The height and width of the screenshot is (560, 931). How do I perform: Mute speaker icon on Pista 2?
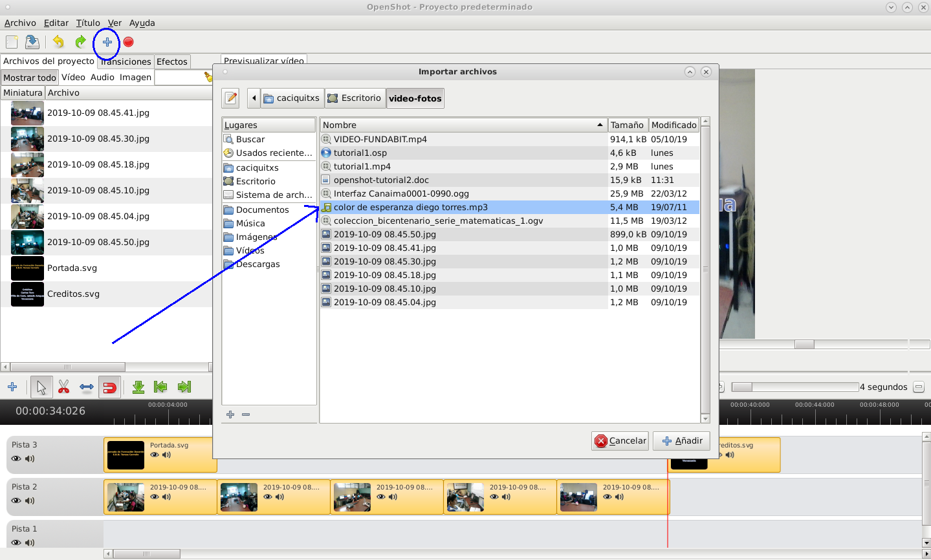coord(30,501)
